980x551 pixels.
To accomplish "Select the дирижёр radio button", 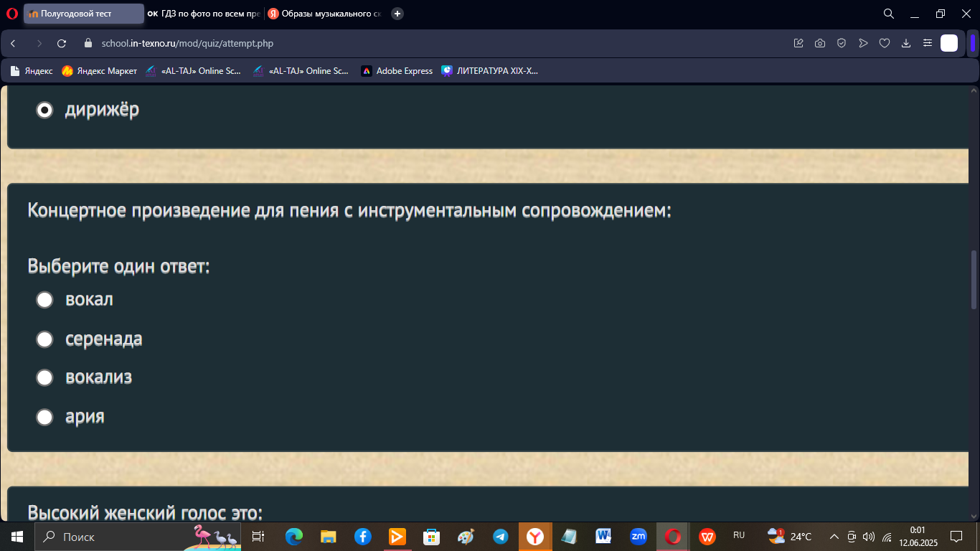I will (44, 110).
